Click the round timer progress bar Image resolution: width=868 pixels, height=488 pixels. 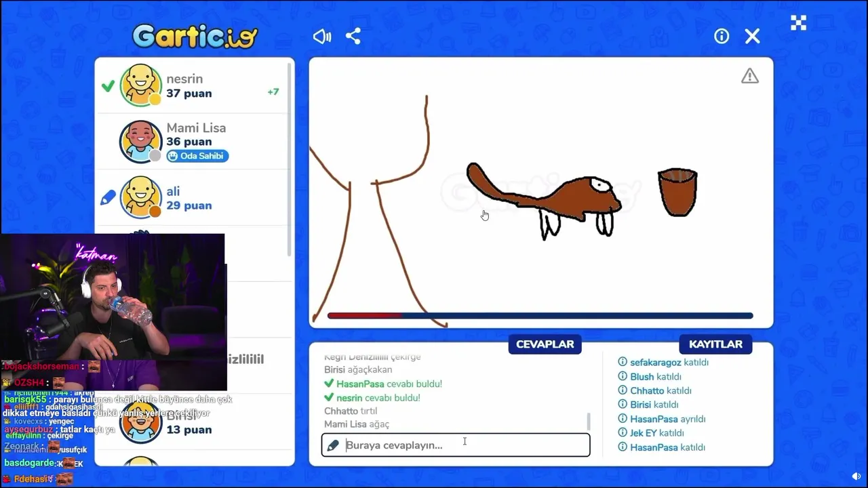pos(540,316)
